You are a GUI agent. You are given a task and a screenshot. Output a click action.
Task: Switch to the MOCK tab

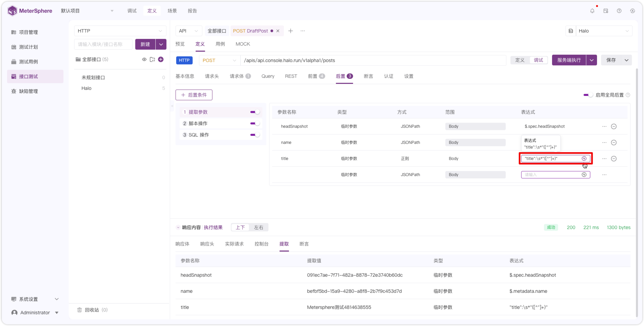coord(243,44)
